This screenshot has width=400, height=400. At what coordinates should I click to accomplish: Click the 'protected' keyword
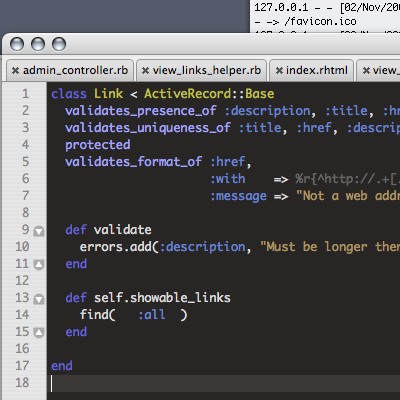coord(98,145)
